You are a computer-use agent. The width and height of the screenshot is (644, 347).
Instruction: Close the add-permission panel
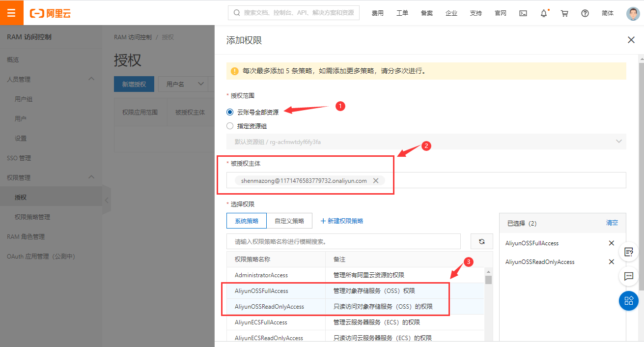pyautogui.click(x=631, y=40)
